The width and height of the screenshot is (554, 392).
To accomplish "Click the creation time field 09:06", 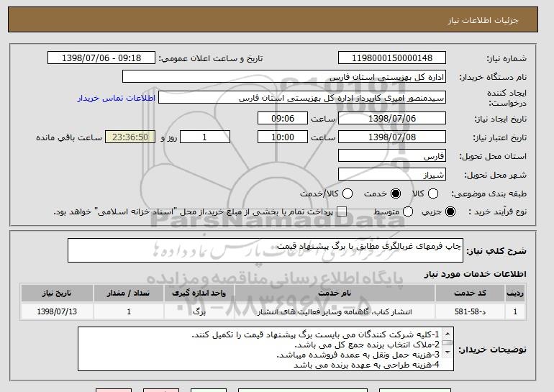I will pos(283,118).
